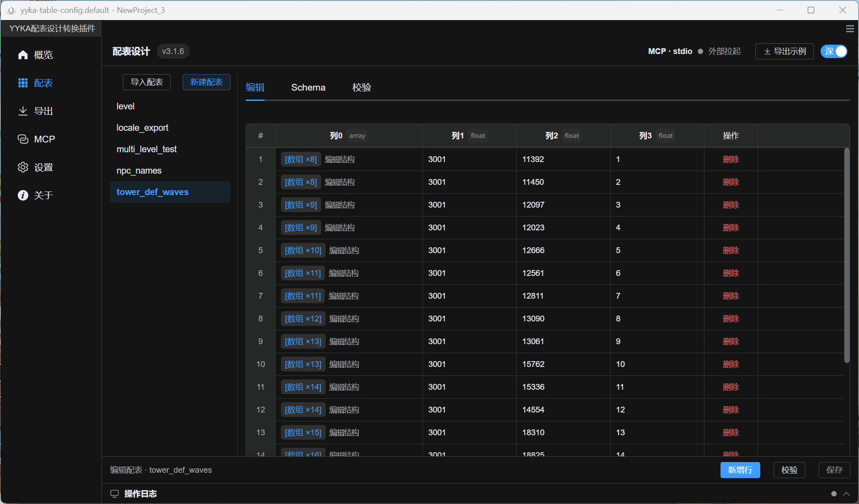Toggle the 深 dark mode switch
Image resolution: width=859 pixels, height=504 pixels.
click(x=834, y=51)
